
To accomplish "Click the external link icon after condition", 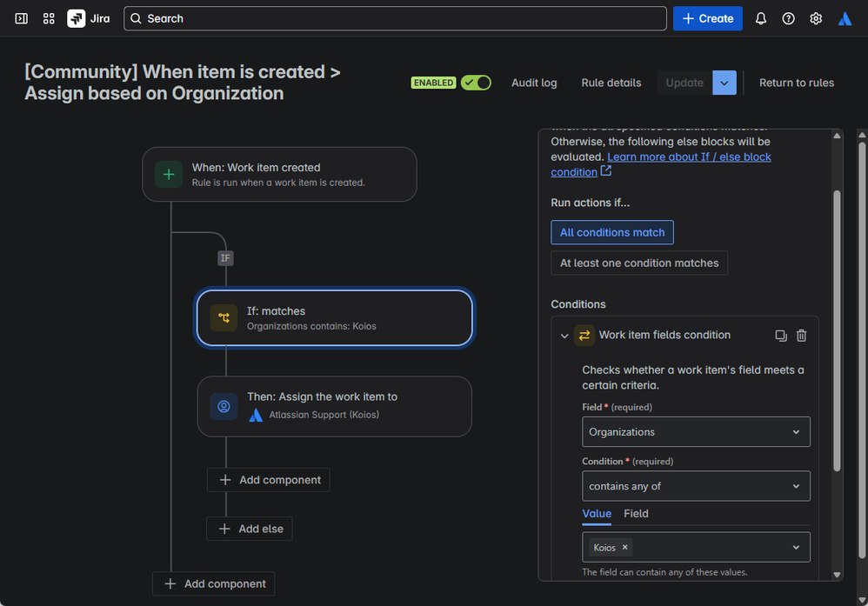I will click(x=606, y=171).
